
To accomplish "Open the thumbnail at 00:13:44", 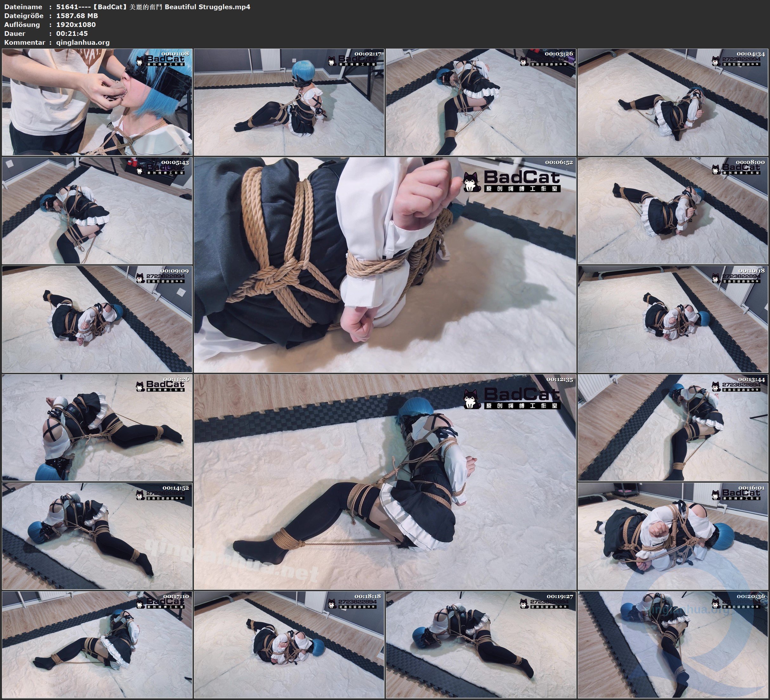I will click(673, 427).
